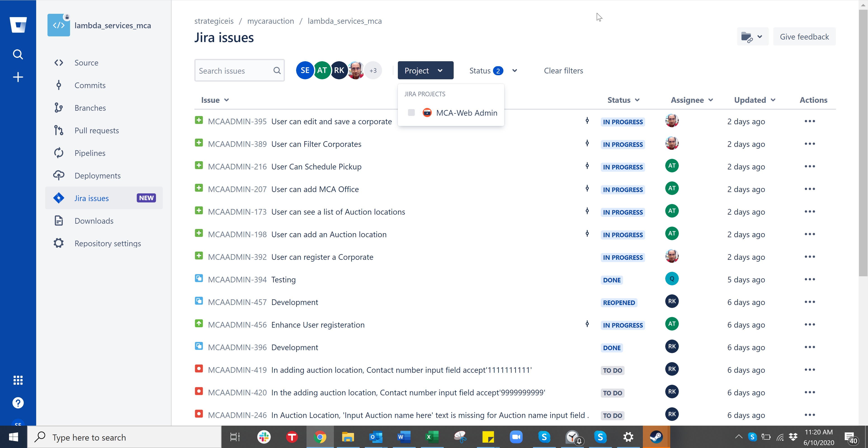Viewport: 868px width, 448px height.
Task: Open Chrome from the taskbar
Action: 320,437
